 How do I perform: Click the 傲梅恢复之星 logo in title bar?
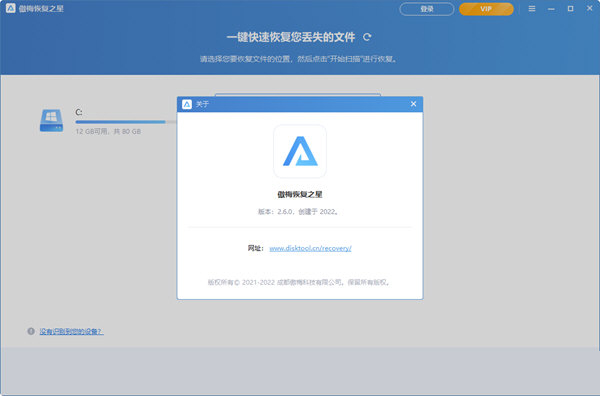coord(10,8)
